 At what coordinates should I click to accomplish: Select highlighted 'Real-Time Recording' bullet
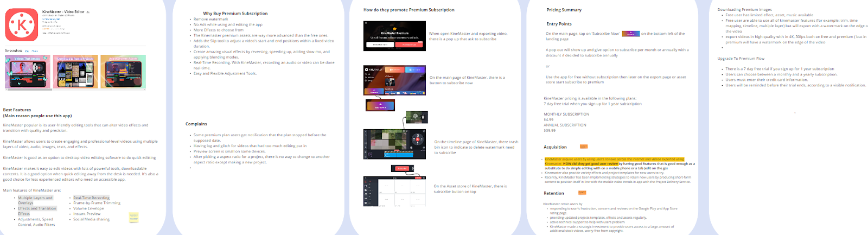pos(91,198)
